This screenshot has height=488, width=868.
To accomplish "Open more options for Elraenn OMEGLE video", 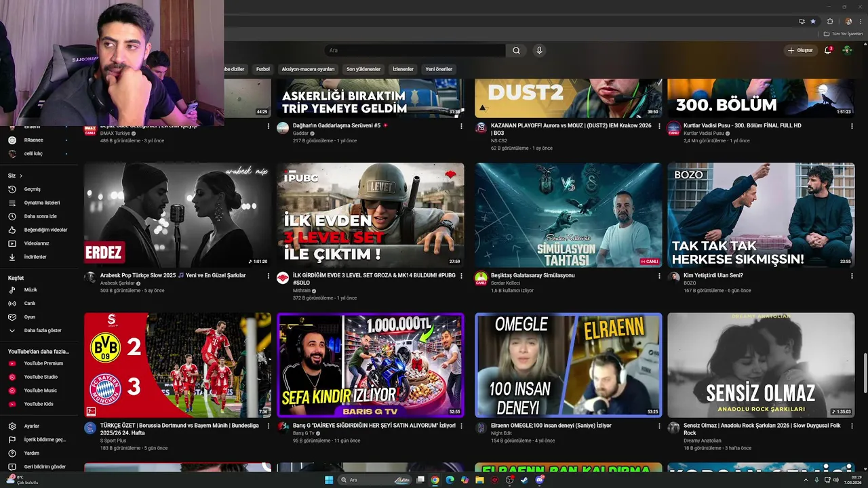I will (659, 426).
